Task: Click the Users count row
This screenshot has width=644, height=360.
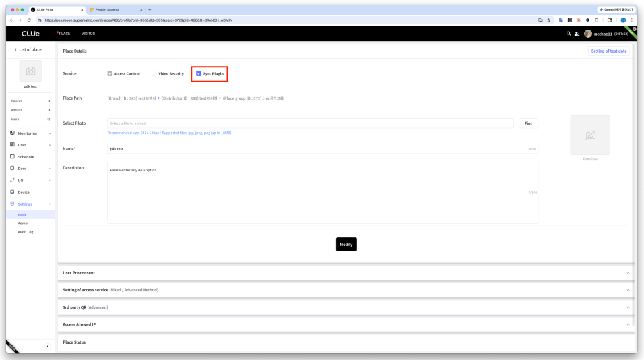Action: click(30, 119)
